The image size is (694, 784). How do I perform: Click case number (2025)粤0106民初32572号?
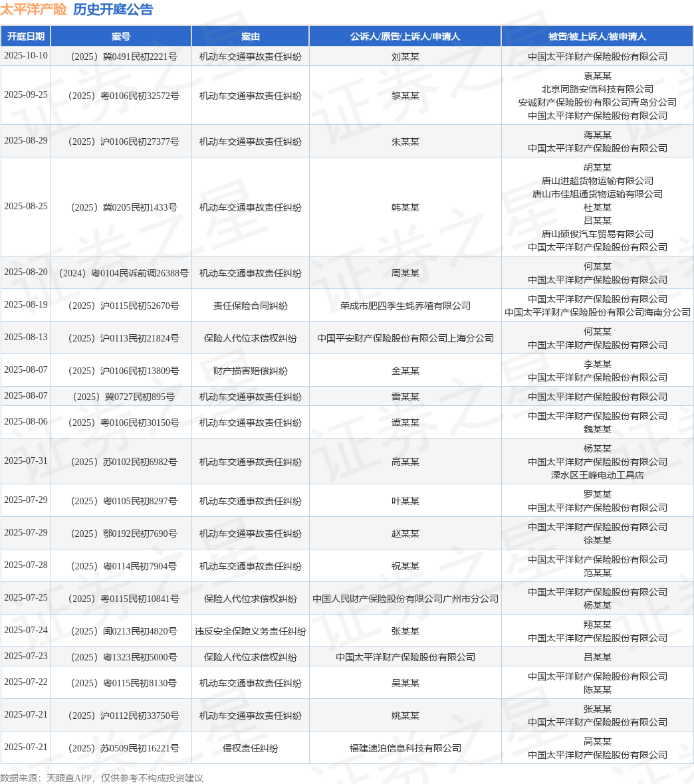click(x=124, y=96)
